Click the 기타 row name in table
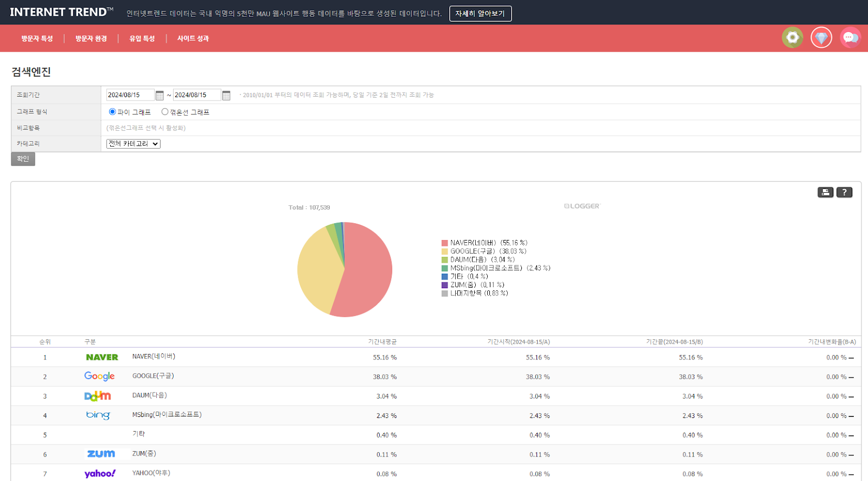The width and height of the screenshot is (868, 481). [139, 434]
